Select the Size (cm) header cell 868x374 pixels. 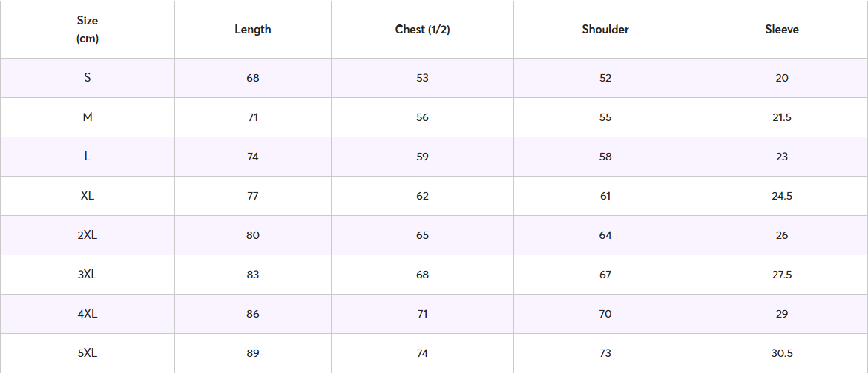pyautogui.click(x=88, y=30)
